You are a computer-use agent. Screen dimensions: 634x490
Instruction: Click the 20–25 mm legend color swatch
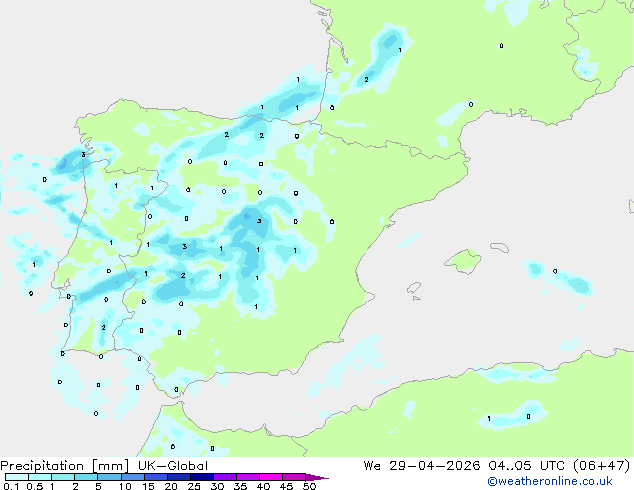coord(179,477)
